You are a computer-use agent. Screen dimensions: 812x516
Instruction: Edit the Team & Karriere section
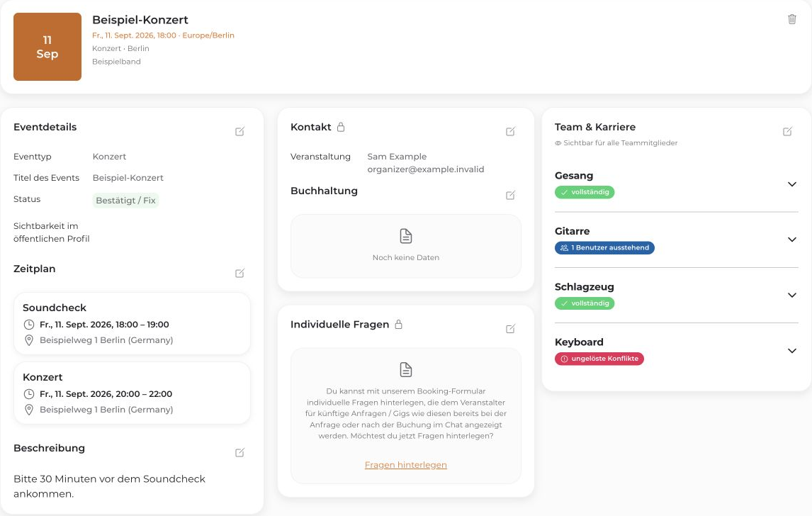click(x=788, y=132)
